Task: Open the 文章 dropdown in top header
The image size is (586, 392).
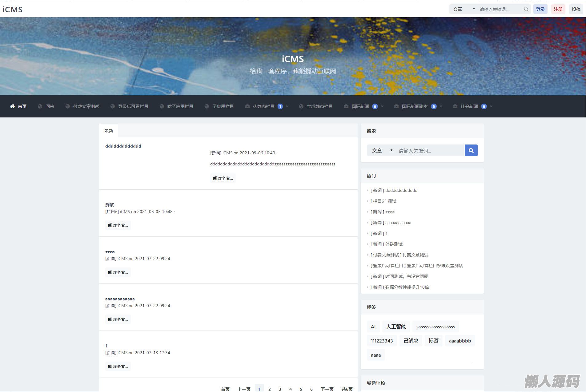Action: point(464,9)
